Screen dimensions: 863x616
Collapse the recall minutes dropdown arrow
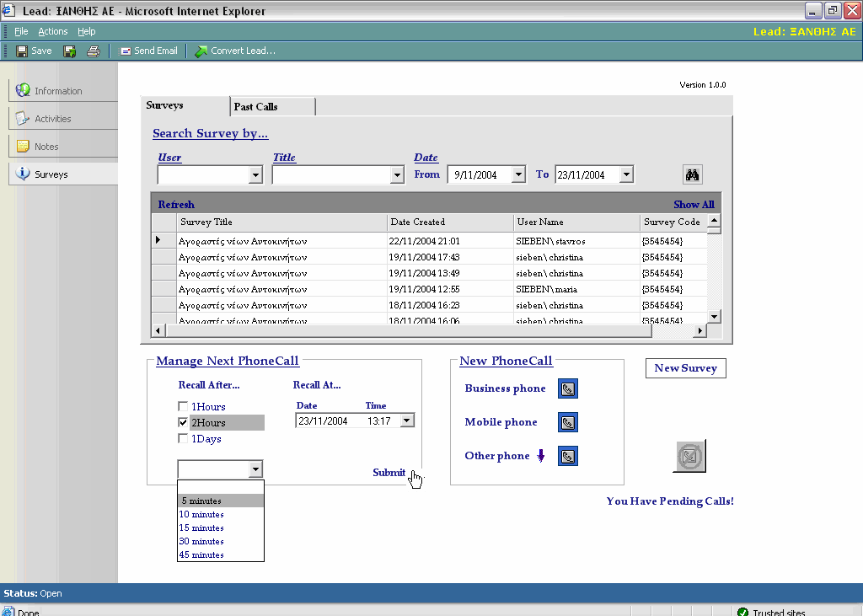click(255, 469)
